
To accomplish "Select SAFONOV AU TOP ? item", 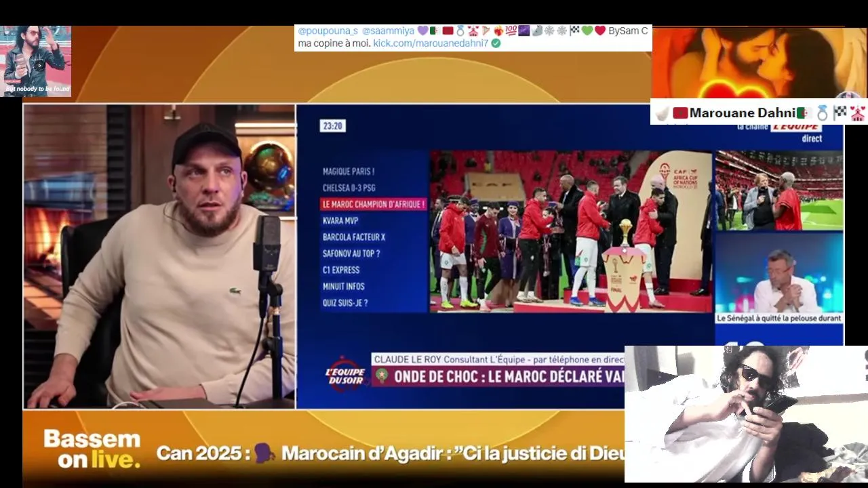I will click(351, 253).
